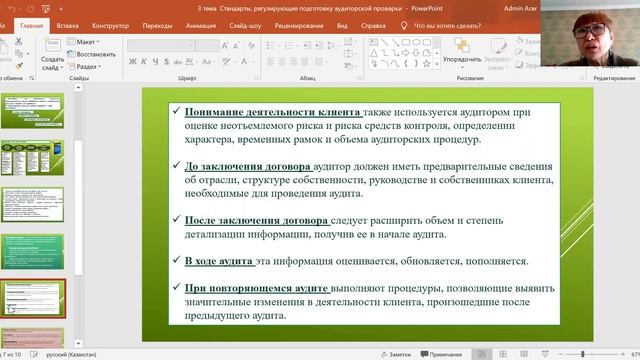Toggle strikethrough abc formatting
Image resolution: width=640 pixels, height=360 pixels.
click(x=178, y=62)
